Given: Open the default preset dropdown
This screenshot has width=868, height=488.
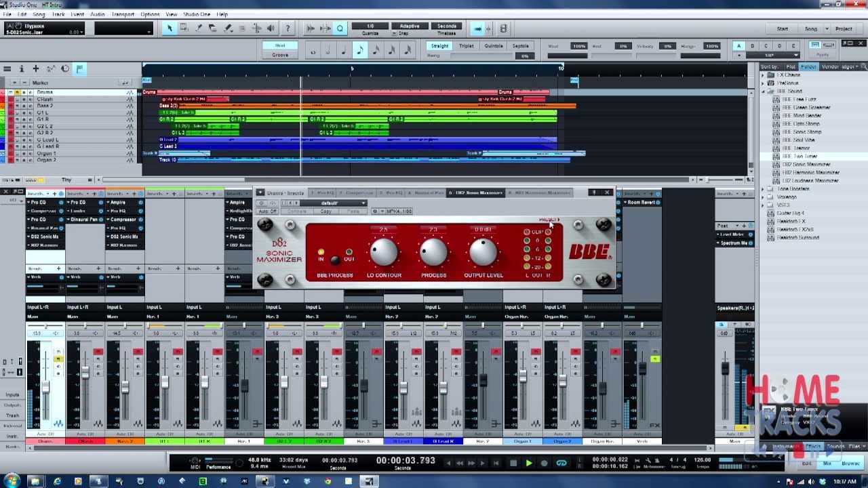Looking at the screenshot, I should point(334,203).
